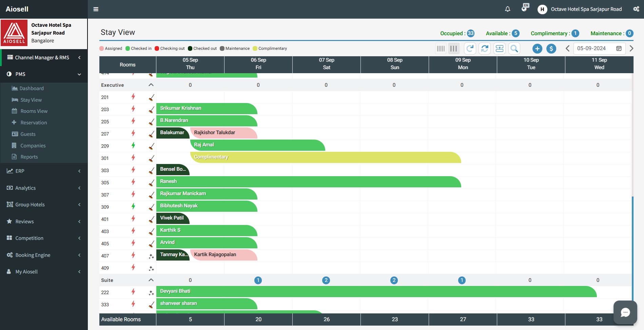Click the lightning bolt icon for room 209
Screen dimensions: 644x330
coord(133,146)
